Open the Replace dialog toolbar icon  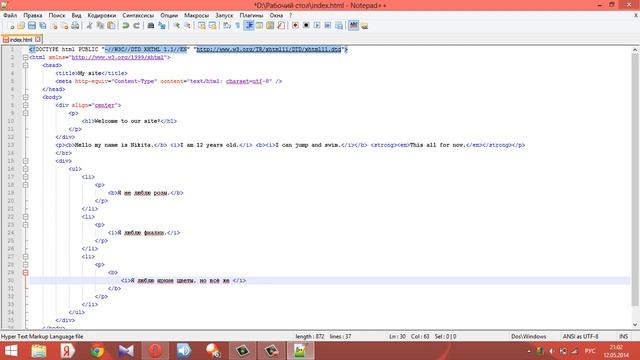coord(162,26)
